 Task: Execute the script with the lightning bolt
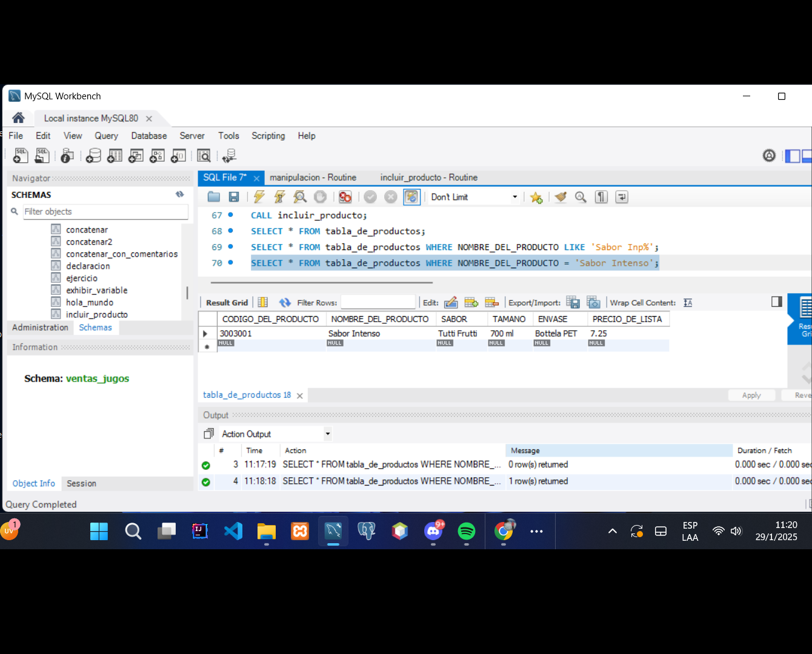click(x=259, y=197)
